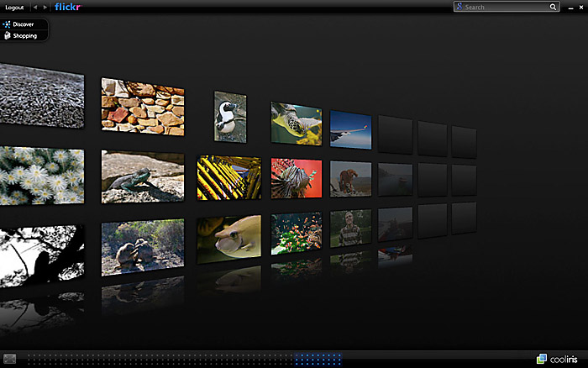The image size is (588, 368).
Task: Go forward with the right arrow
Action: (x=45, y=7)
